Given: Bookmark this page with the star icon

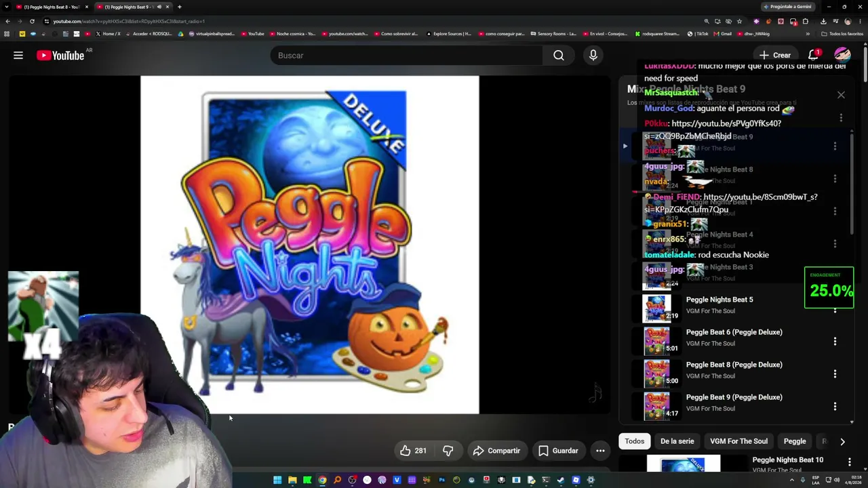Looking at the screenshot, I should click(x=739, y=21).
